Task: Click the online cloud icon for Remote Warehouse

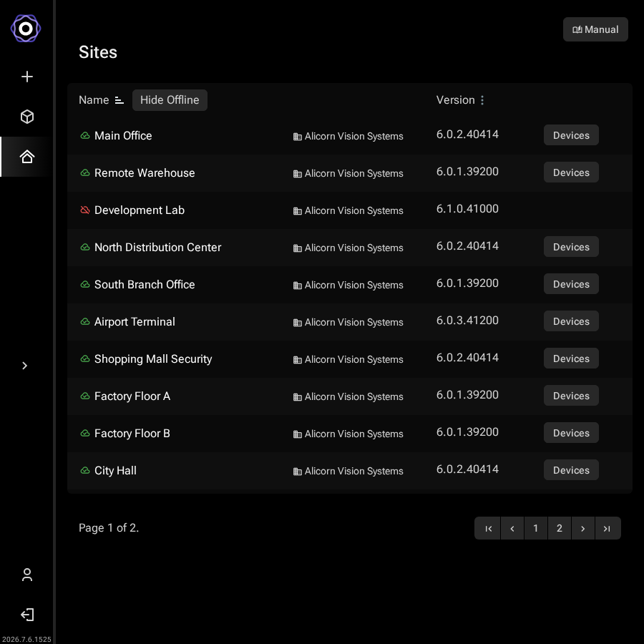Action: click(85, 173)
